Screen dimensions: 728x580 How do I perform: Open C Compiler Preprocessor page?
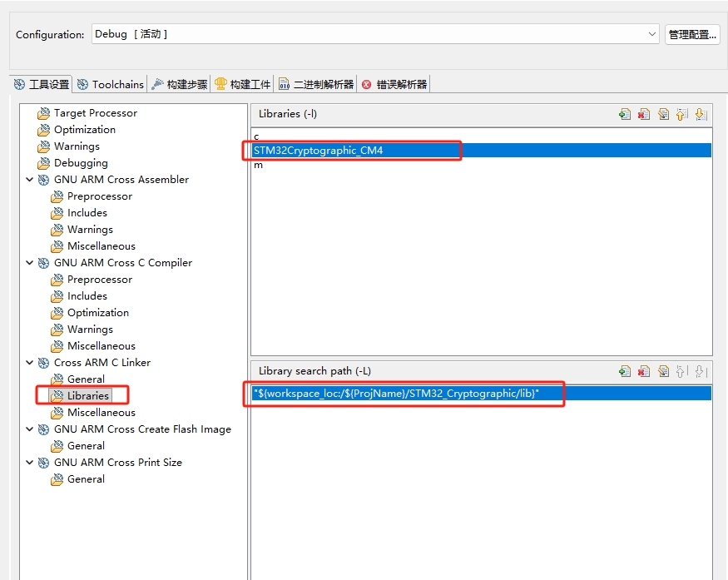coord(99,280)
